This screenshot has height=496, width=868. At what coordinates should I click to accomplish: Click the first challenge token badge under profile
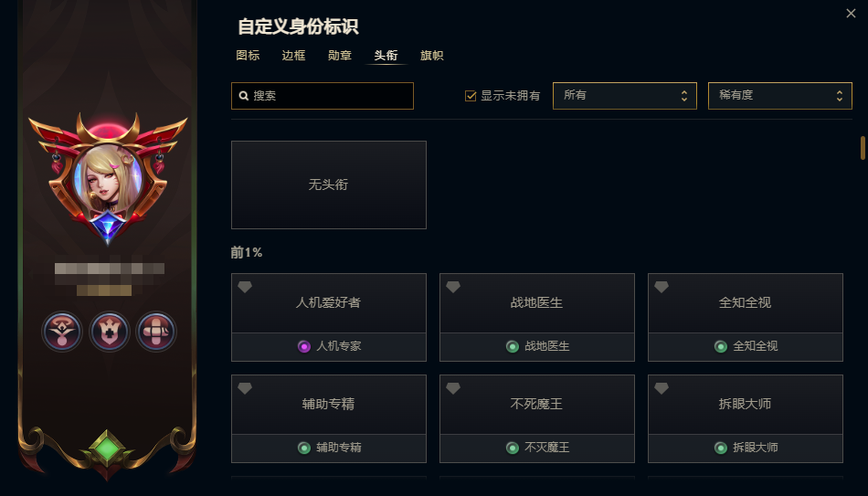[x=62, y=332]
